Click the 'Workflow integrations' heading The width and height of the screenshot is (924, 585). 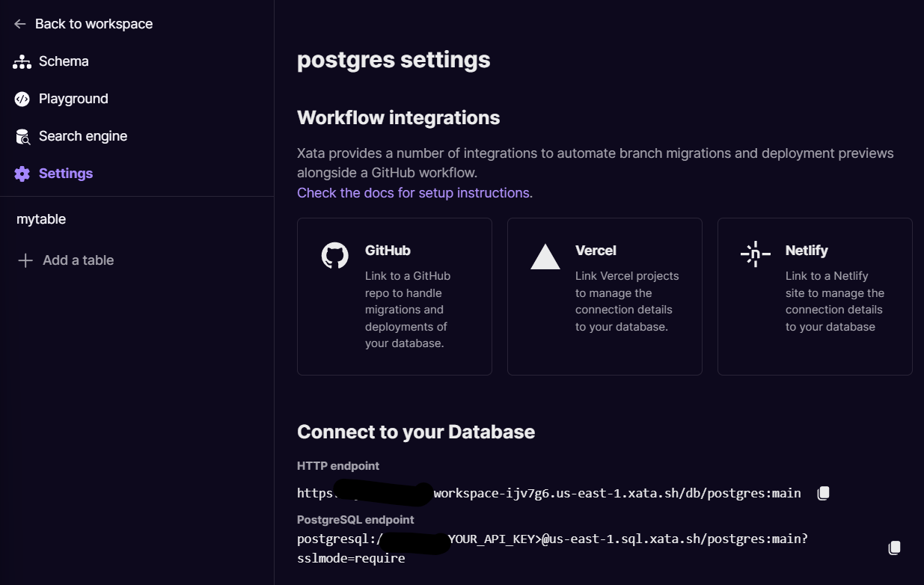[399, 117]
